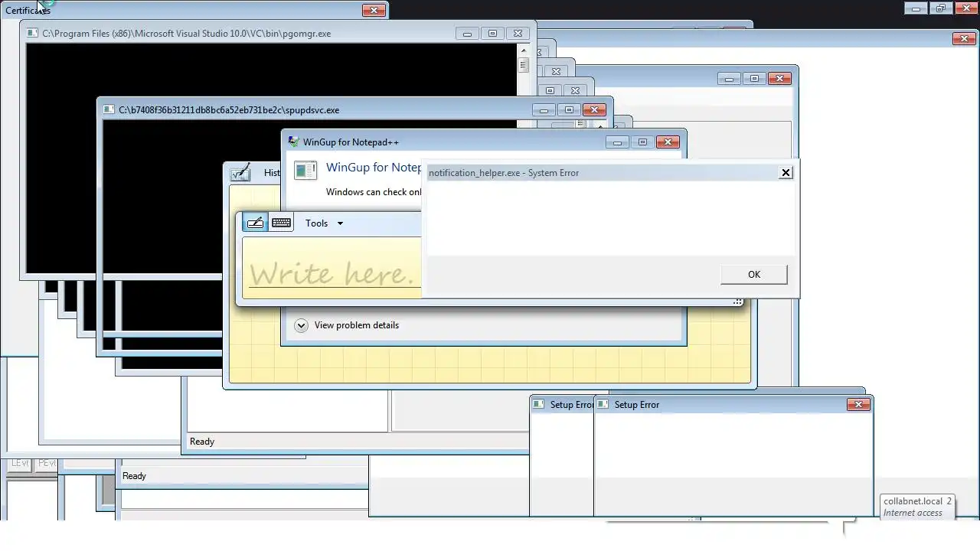980x551 pixels.
Task: Click the WinGup for Notepad++ title bar icon
Action: click(x=293, y=142)
